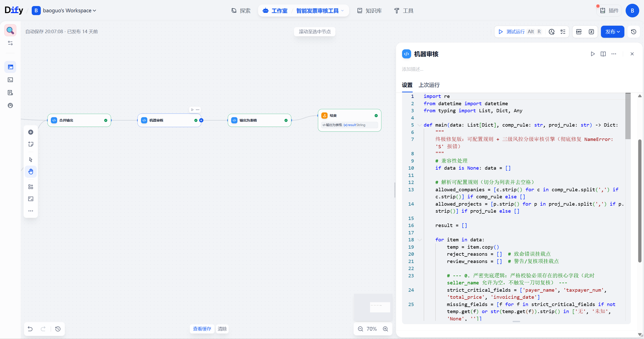Open change history next to redo

pyautogui.click(x=58, y=329)
